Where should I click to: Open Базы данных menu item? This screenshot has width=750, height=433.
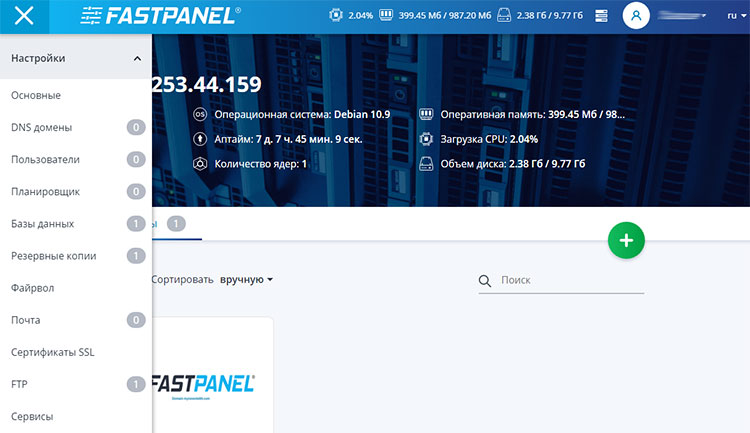[x=42, y=224]
